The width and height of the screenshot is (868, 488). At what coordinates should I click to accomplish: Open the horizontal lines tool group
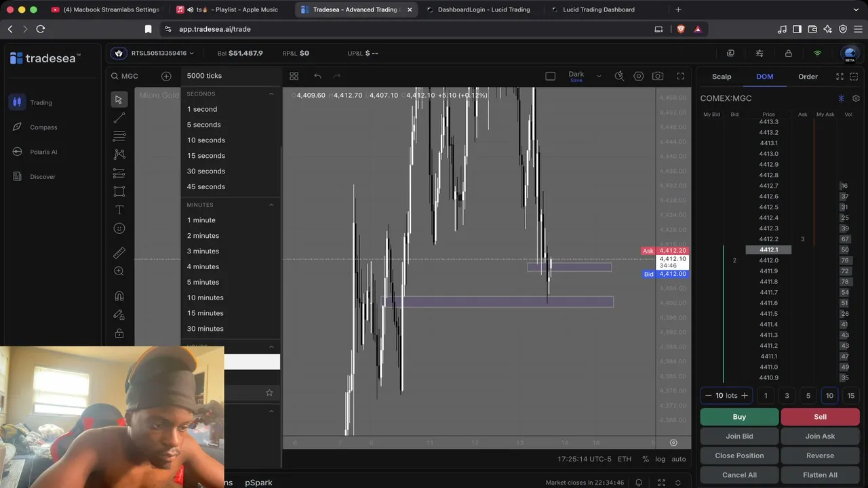click(x=119, y=136)
